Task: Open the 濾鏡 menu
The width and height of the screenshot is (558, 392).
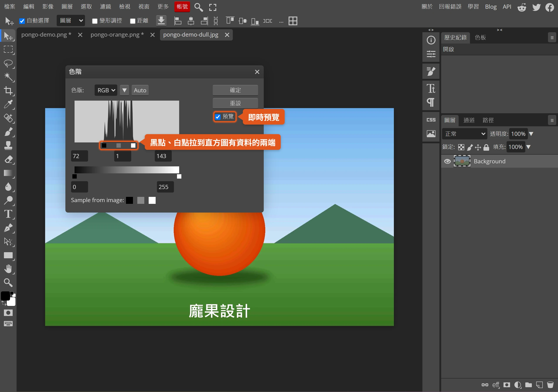Action: pos(105,7)
